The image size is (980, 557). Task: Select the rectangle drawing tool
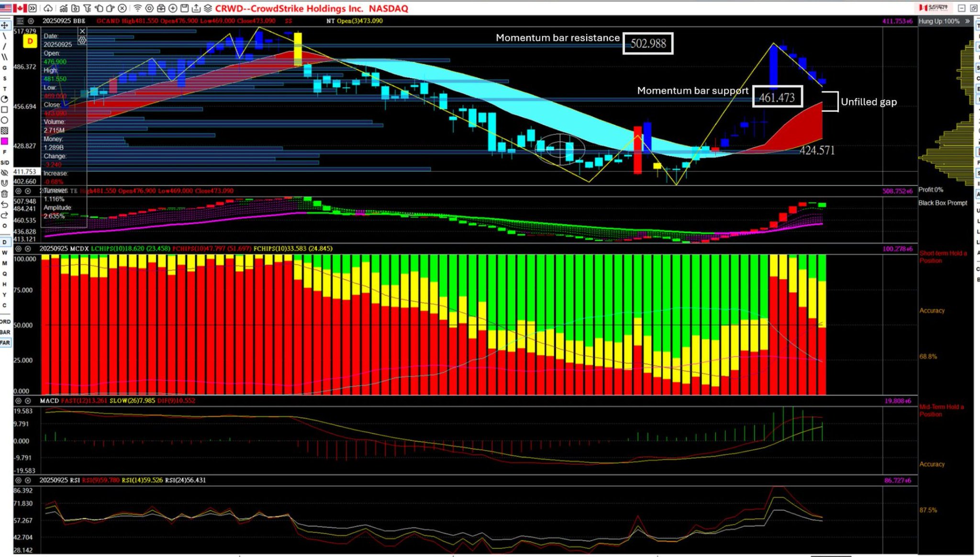(x=4, y=109)
